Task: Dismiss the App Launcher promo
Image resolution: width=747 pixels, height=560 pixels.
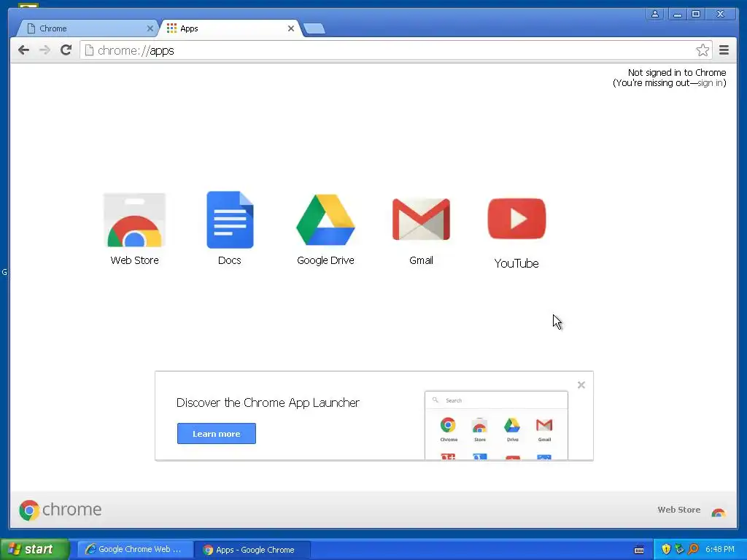Action: click(x=581, y=385)
